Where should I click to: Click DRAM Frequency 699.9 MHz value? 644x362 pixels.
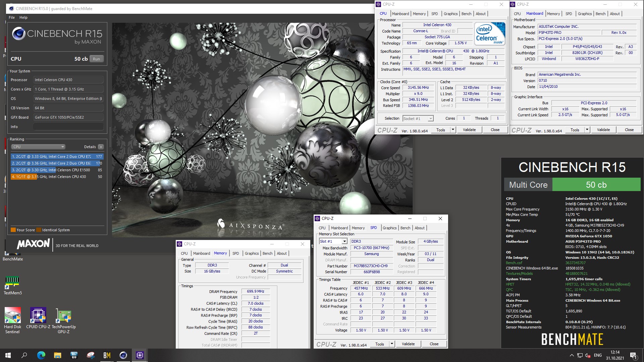tap(255, 292)
